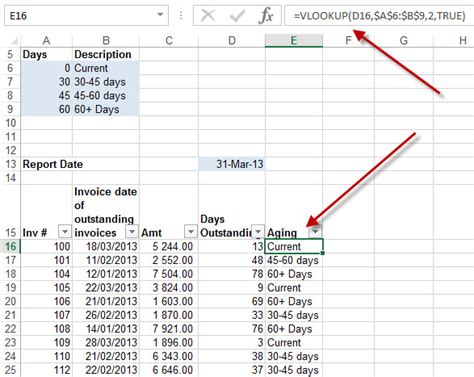Click the '31-Mar-13' date cell
The width and height of the screenshot is (474, 377).
pos(232,164)
